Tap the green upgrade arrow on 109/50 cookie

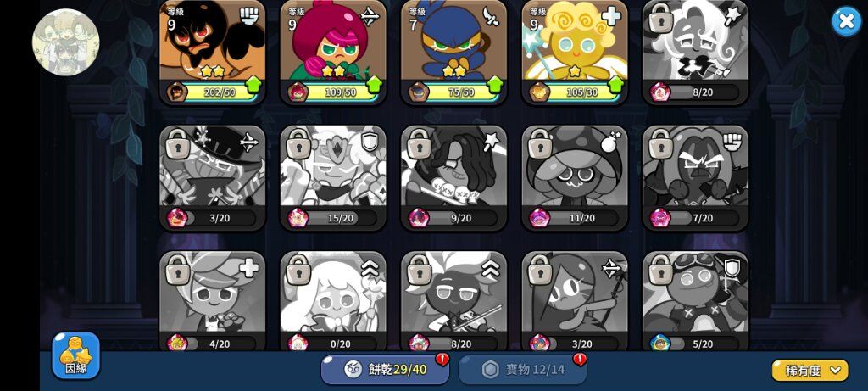(x=373, y=86)
